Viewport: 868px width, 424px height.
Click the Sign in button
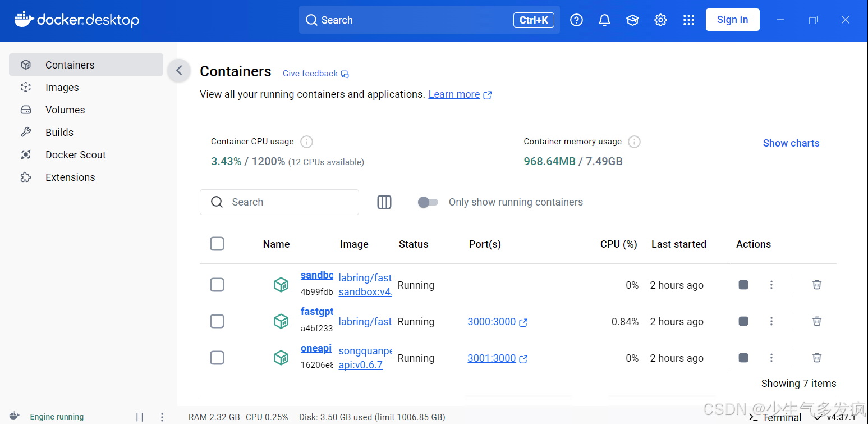point(732,20)
